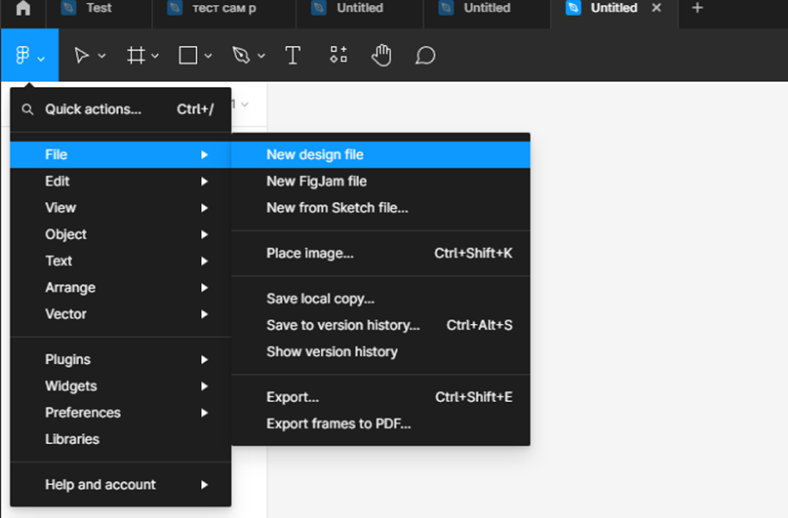
Task: Expand the Text submenu arrow
Action: click(204, 261)
